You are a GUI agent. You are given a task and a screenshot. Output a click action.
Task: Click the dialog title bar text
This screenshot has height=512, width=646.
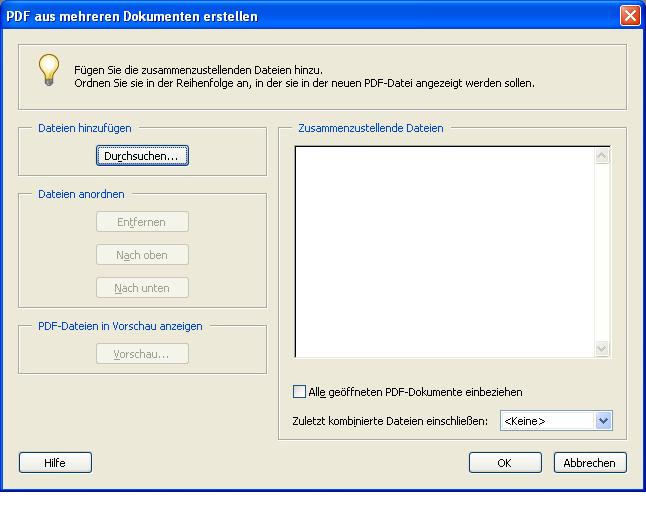pyautogui.click(x=132, y=16)
